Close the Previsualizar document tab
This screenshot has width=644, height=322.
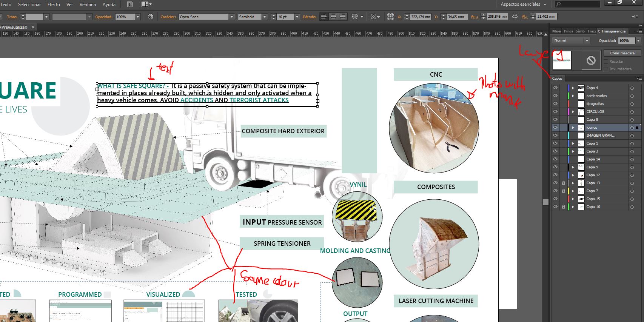33,27
